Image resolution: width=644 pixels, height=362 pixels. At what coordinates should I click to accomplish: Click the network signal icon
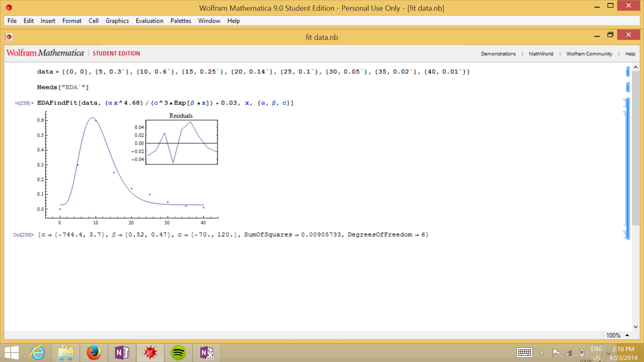(568, 353)
